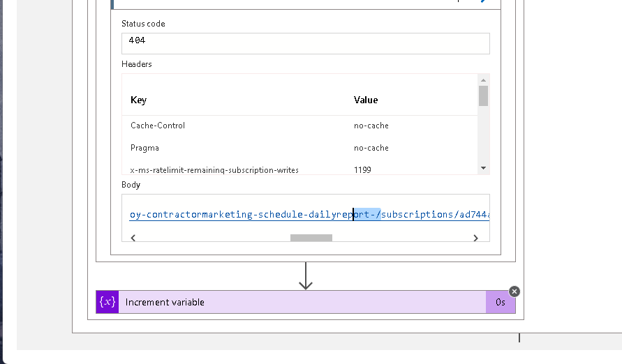
Task: Click the Key column header
Action: pos(138,100)
